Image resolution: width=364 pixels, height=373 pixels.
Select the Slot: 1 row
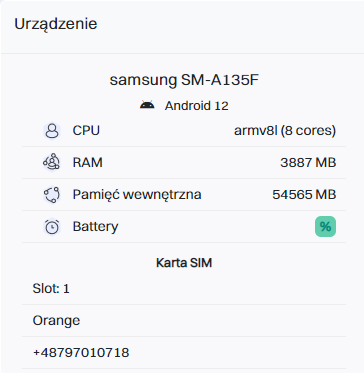click(x=184, y=289)
